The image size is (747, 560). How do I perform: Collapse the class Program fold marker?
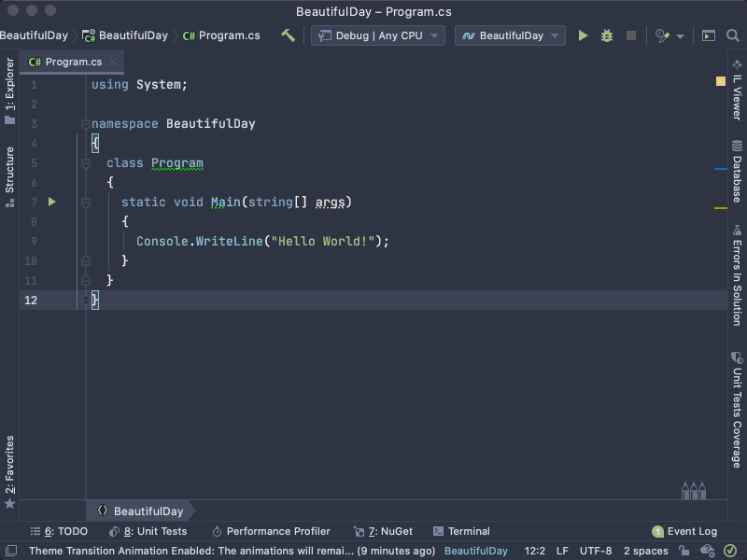pos(86,163)
